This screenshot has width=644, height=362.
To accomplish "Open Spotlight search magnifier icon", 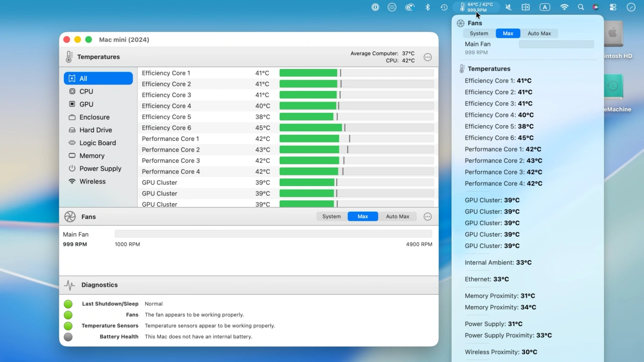I will point(581,7).
